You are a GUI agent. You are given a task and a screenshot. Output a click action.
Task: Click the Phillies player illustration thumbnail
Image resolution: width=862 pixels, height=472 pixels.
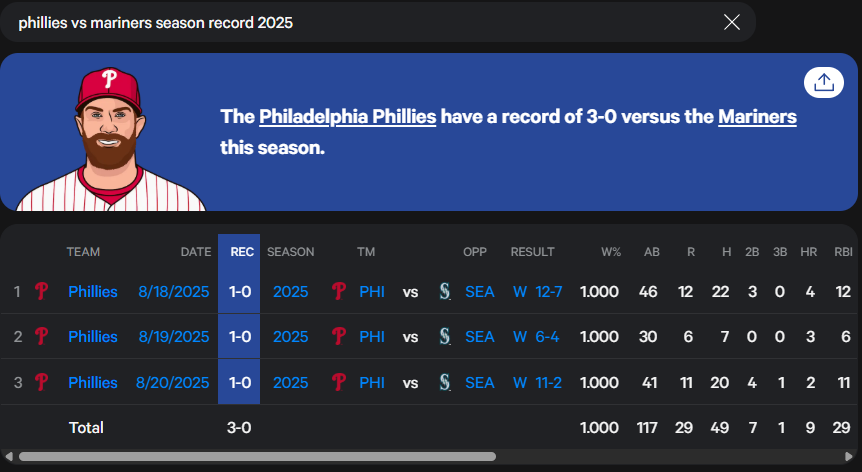[110, 139]
